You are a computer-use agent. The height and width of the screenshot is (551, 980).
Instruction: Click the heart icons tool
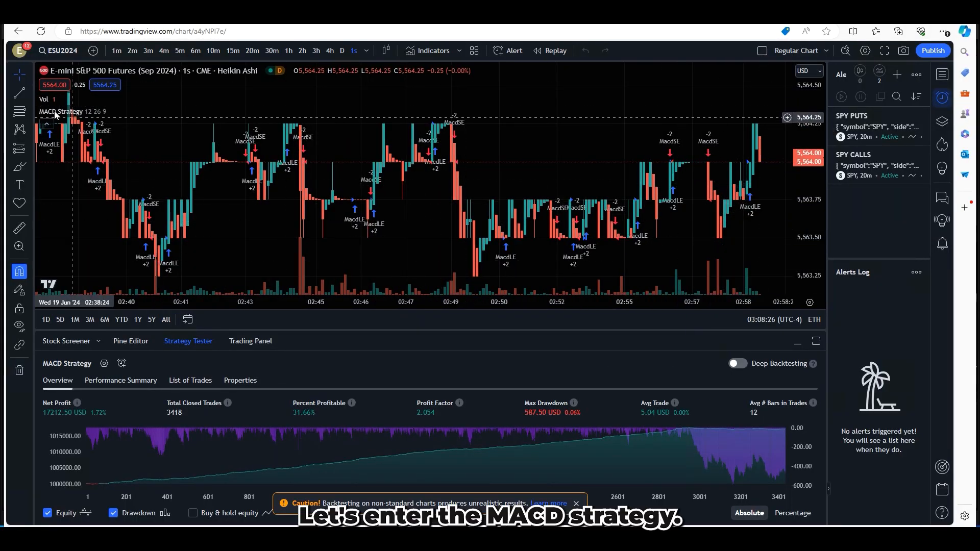(19, 203)
